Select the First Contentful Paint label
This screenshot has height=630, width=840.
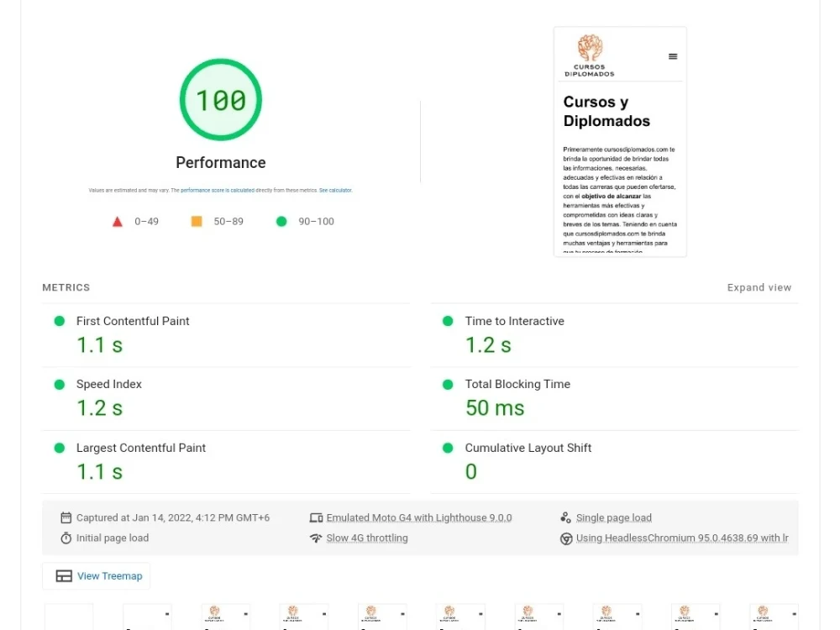(x=133, y=321)
